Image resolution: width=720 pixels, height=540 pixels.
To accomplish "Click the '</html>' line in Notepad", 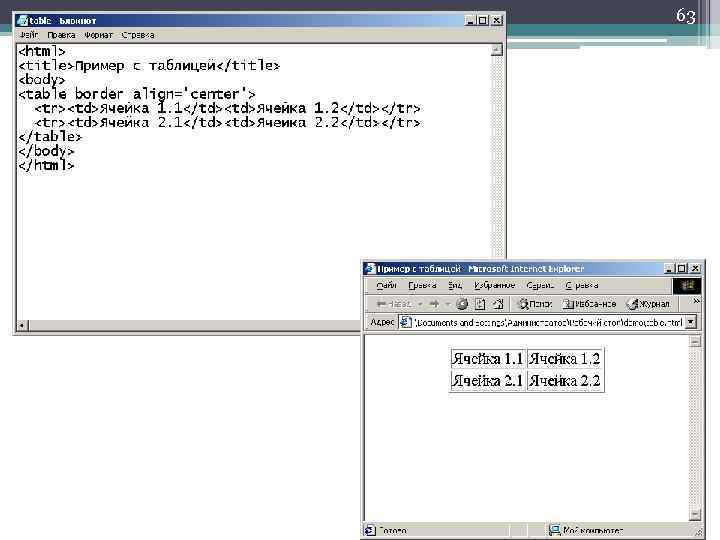I will [x=46, y=165].
